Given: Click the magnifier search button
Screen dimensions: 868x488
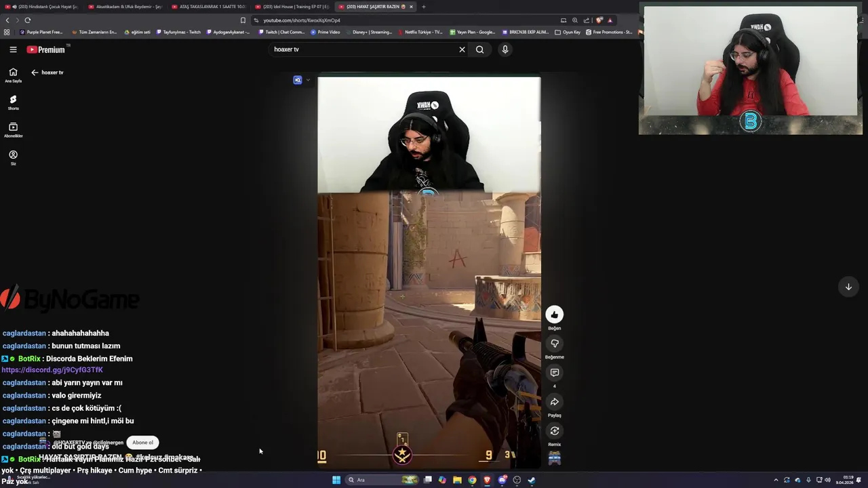Looking at the screenshot, I should pyautogui.click(x=479, y=49).
